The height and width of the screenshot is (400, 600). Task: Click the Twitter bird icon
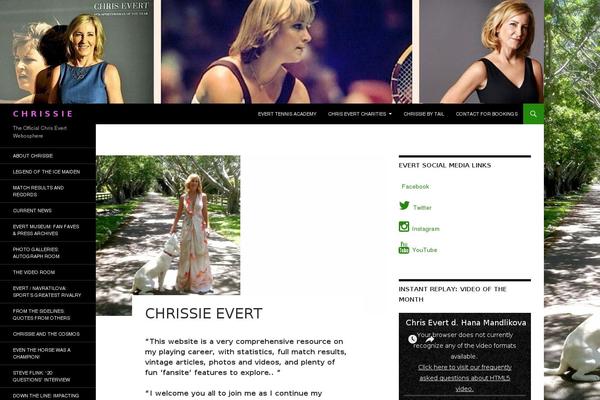coord(404,206)
